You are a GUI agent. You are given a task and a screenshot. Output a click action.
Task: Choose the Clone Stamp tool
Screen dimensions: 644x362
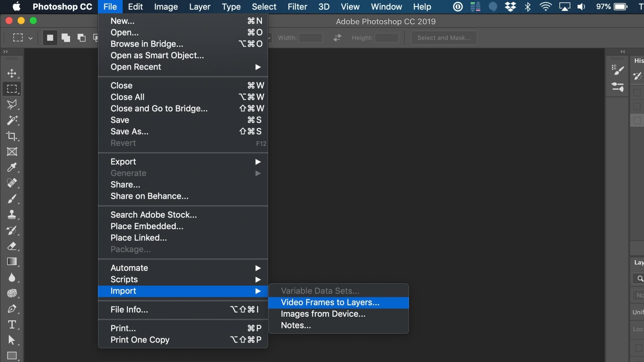click(12, 215)
